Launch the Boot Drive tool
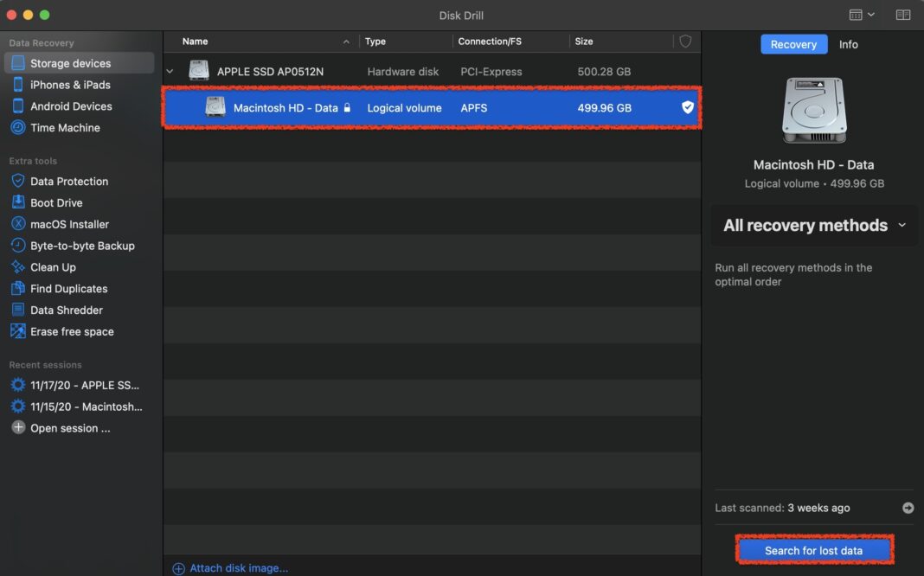 [x=56, y=202]
